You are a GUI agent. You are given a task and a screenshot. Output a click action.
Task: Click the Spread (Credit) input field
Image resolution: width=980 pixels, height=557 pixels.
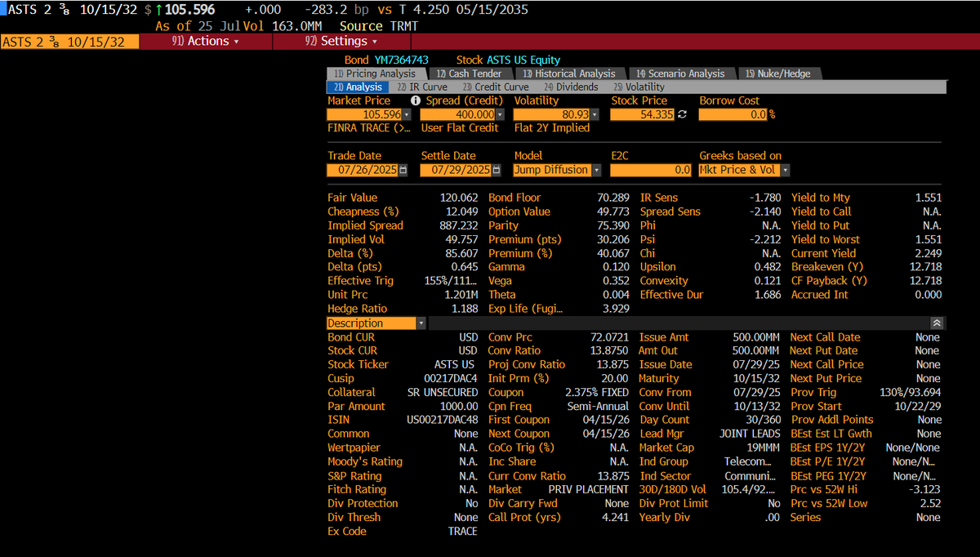tap(458, 115)
